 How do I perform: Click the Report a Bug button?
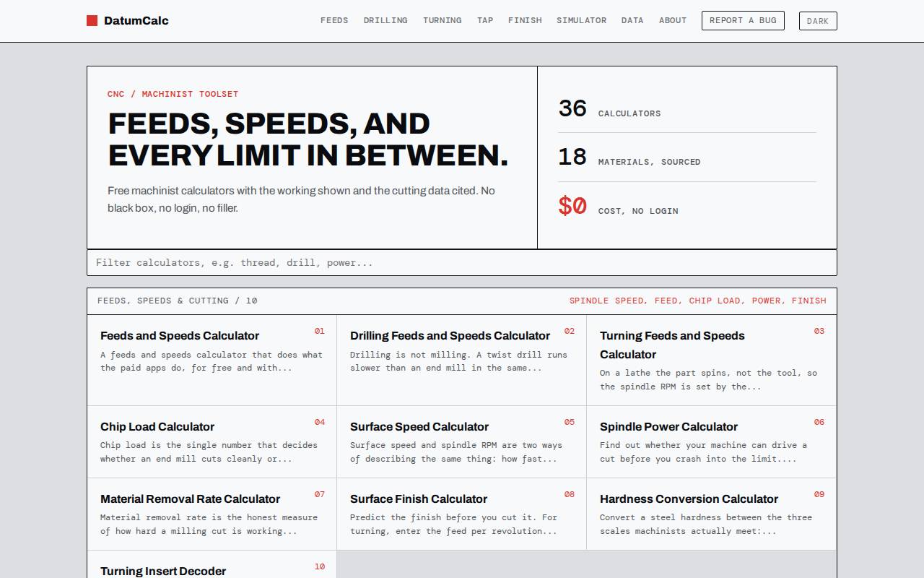point(743,20)
